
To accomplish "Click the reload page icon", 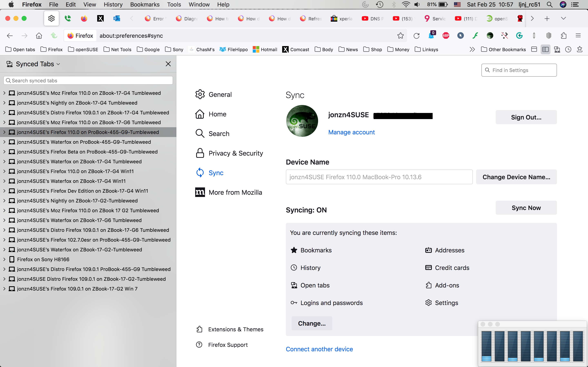I will click(x=416, y=36).
